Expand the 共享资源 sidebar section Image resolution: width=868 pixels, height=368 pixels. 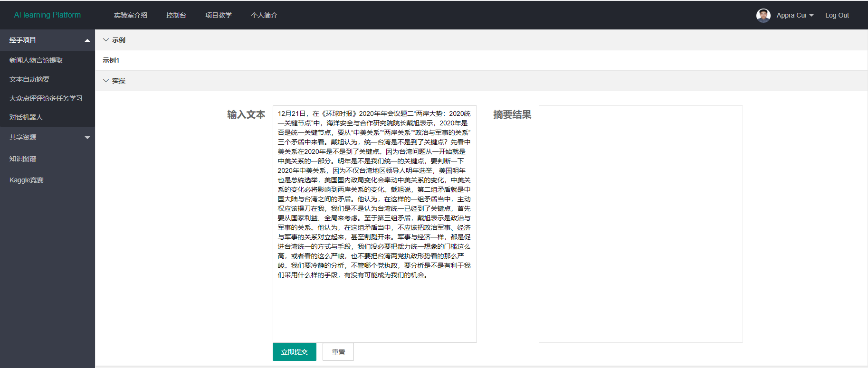(x=48, y=137)
